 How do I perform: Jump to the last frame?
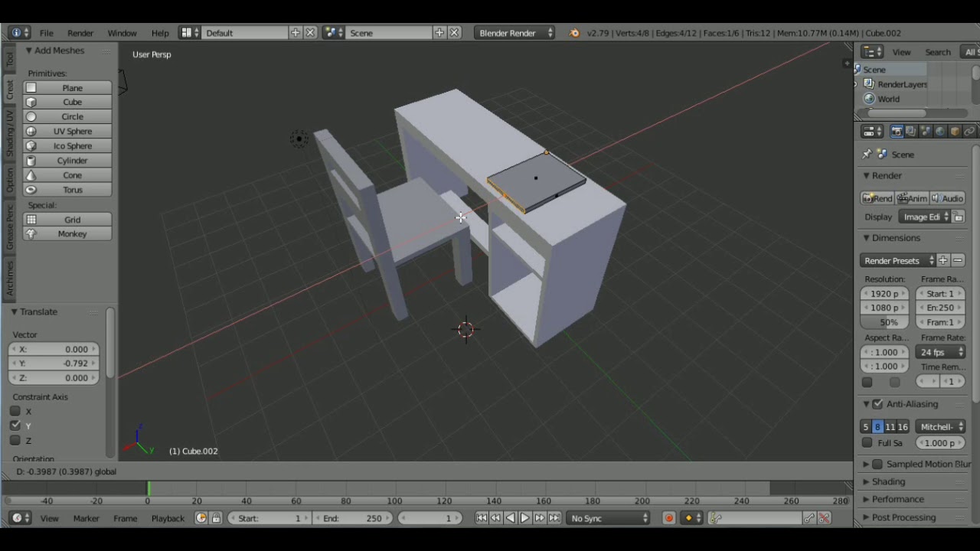(x=554, y=518)
